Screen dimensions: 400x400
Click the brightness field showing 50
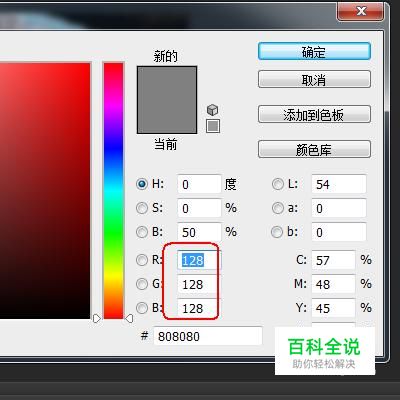pos(199,232)
